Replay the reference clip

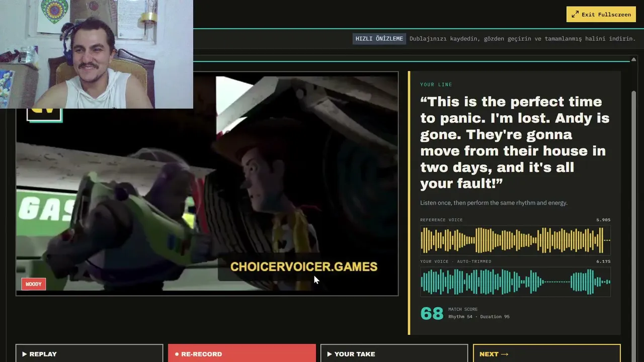tap(90, 353)
